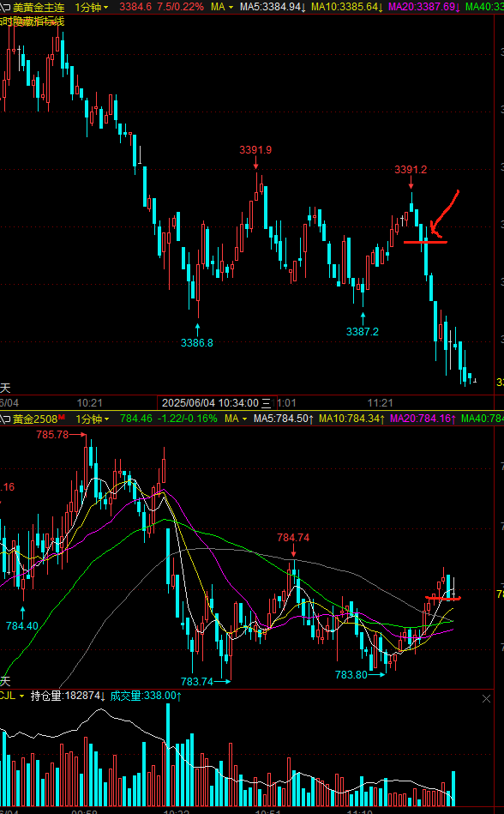
Task: Click the 临时隐藏指标线 toggle text
Action: coord(33,21)
